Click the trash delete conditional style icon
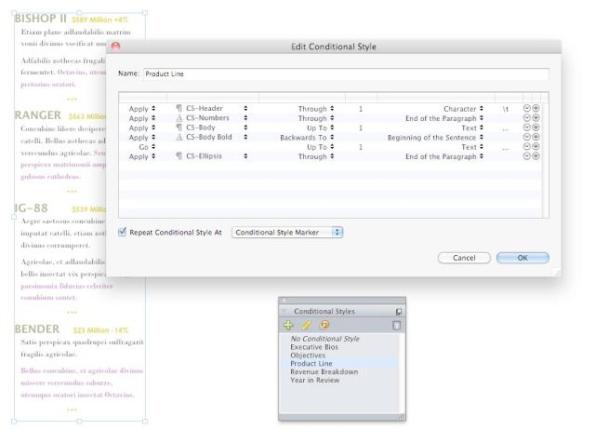 [x=397, y=325]
